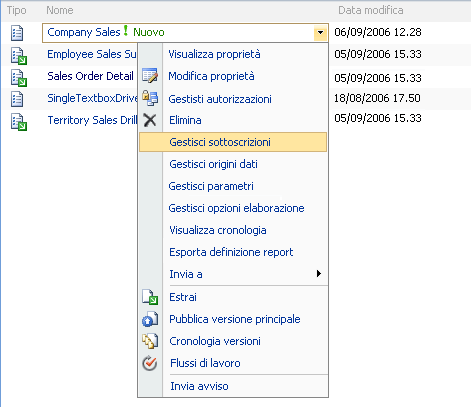
Task: Click the Territory Sales Drilldown report type icon
Action: pos(19,121)
